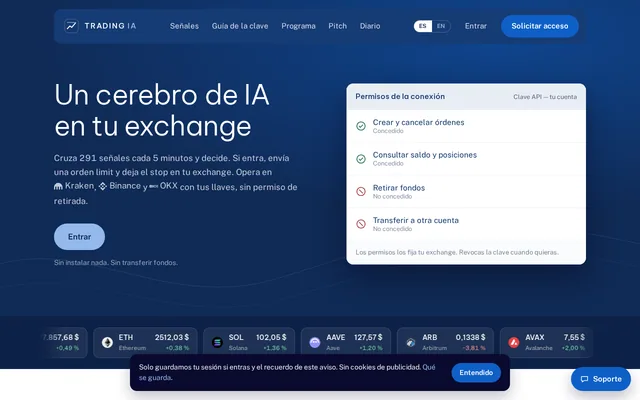Screen dimensions: 640x400
Task: Open Guía de la clave page
Action: pyautogui.click(x=240, y=26)
